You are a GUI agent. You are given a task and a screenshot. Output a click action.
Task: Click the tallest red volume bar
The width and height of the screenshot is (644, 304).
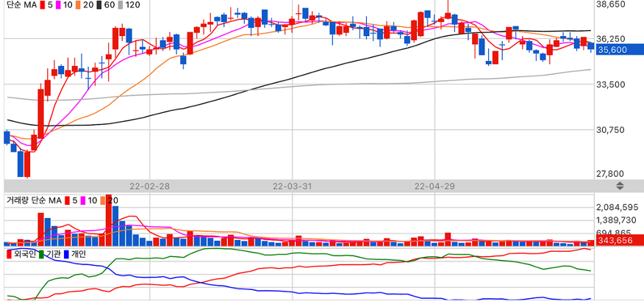point(108,220)
